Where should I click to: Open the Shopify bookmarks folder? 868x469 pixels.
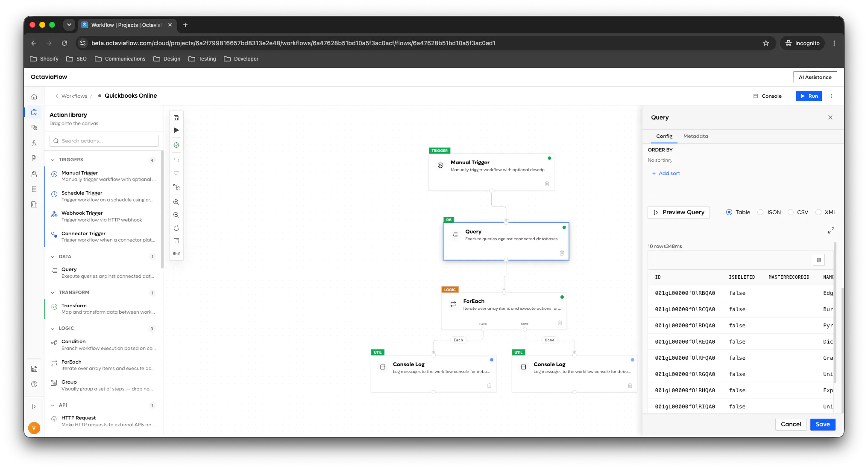pos(44,59)
